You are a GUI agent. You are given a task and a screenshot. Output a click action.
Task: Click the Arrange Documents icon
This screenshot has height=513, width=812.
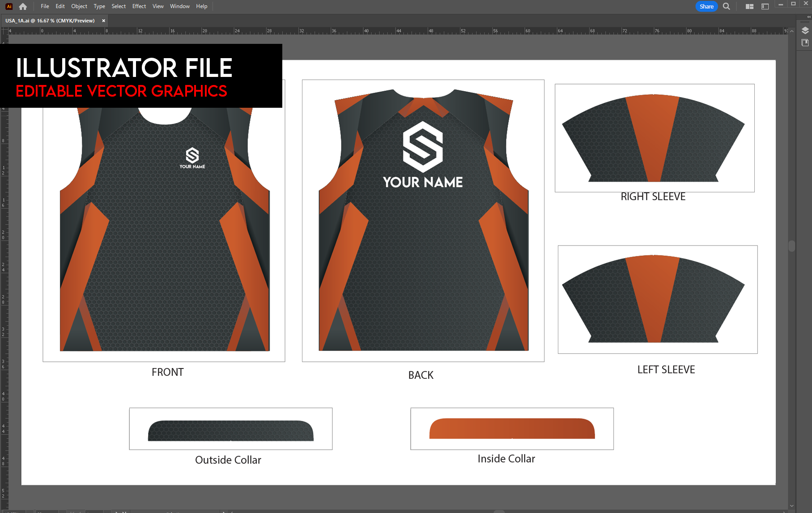click(x=750, y=6)
